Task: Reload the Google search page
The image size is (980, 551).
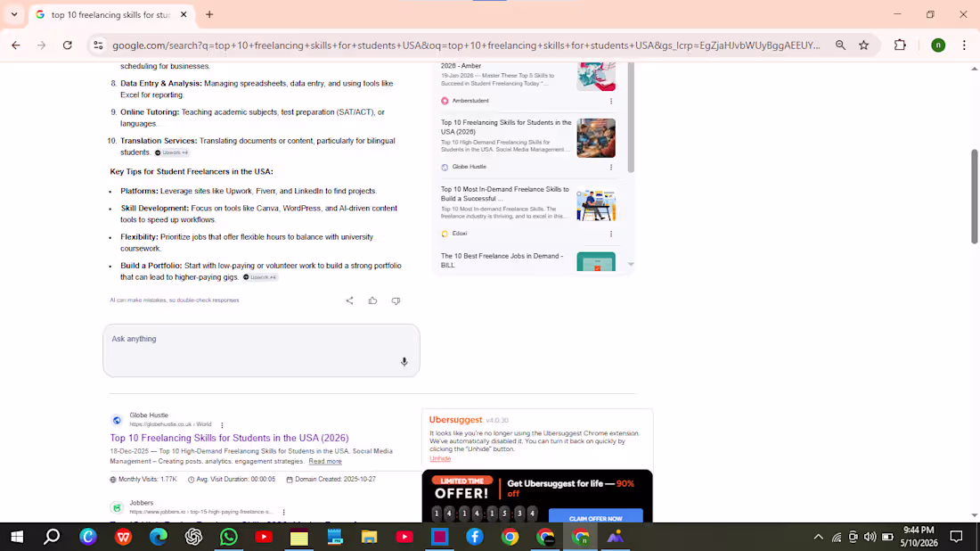Action: tap(68, 45)
